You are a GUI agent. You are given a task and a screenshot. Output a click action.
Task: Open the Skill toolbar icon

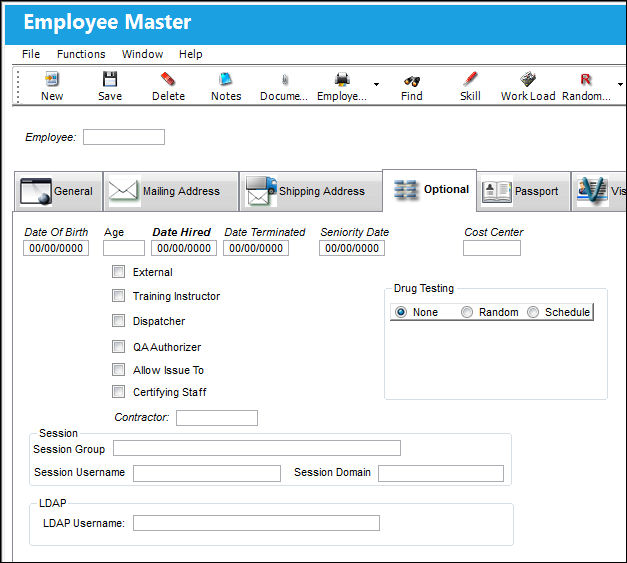pyautogui.click(x=470, y=79)
